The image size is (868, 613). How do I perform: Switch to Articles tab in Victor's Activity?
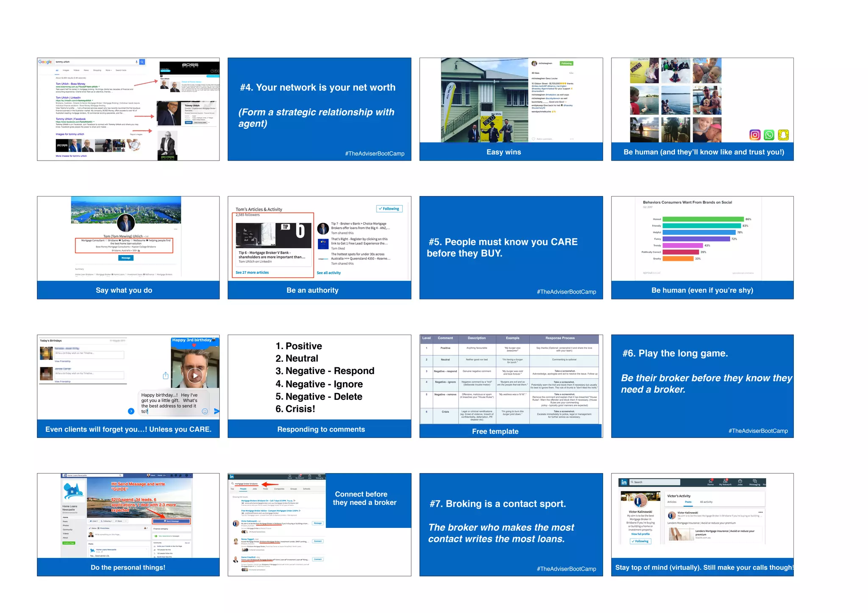(x=672, y=502)
